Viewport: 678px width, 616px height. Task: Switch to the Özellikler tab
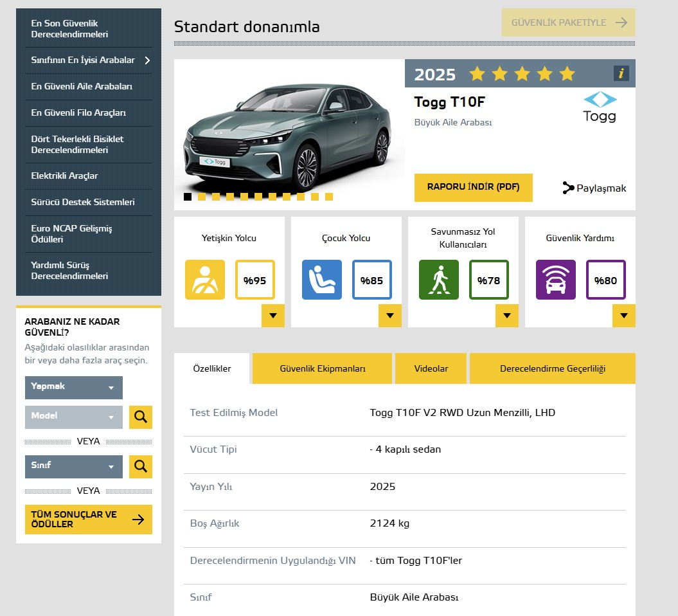(212, 368)
